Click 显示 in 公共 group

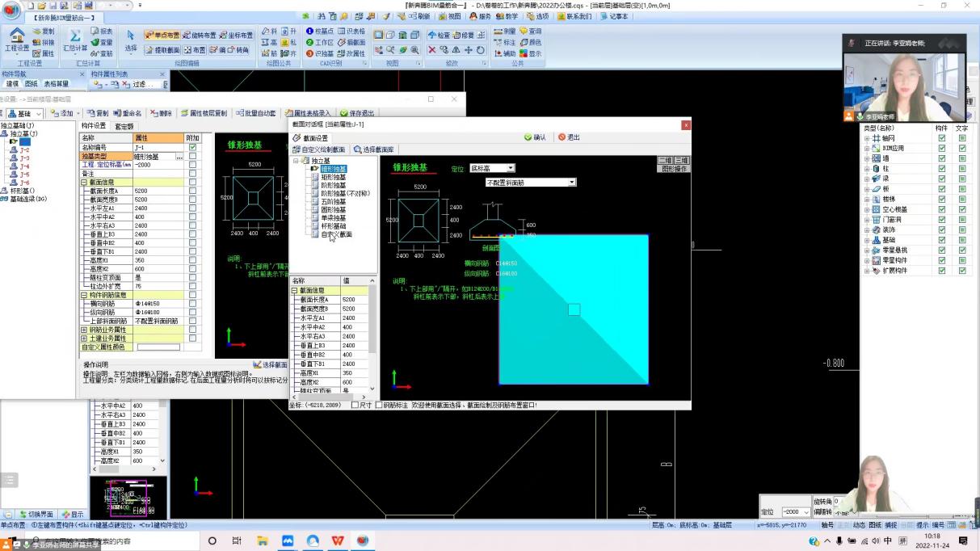[531, 53]
